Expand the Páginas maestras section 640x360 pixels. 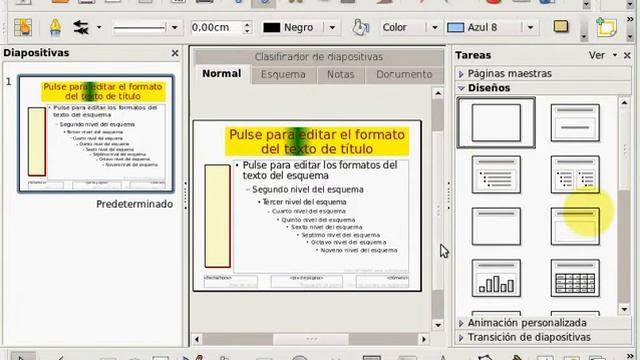[543, 74]
